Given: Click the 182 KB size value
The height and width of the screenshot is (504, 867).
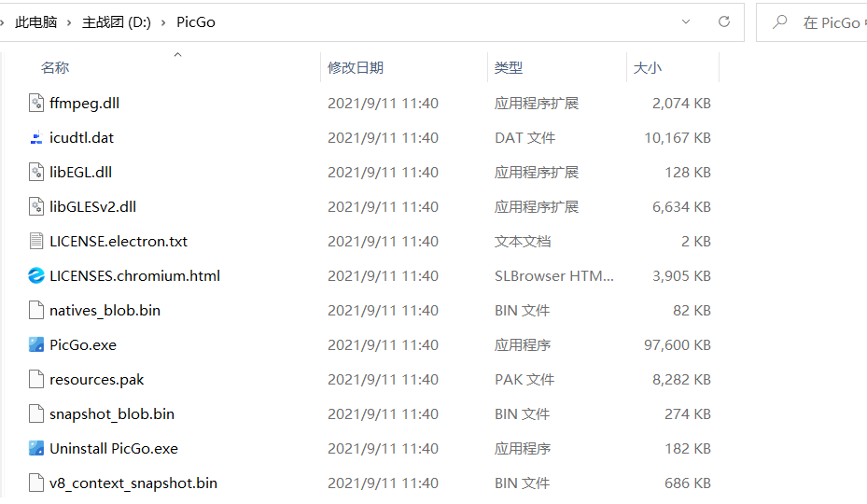Looking at the screenshot, I should 687,448.
